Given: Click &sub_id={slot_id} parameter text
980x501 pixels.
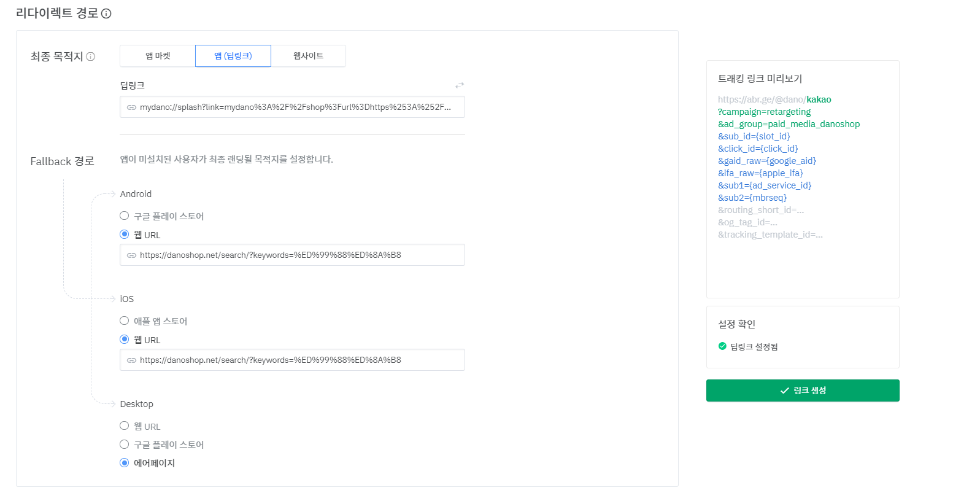Looking at the screenshot, I should [754, 136].
